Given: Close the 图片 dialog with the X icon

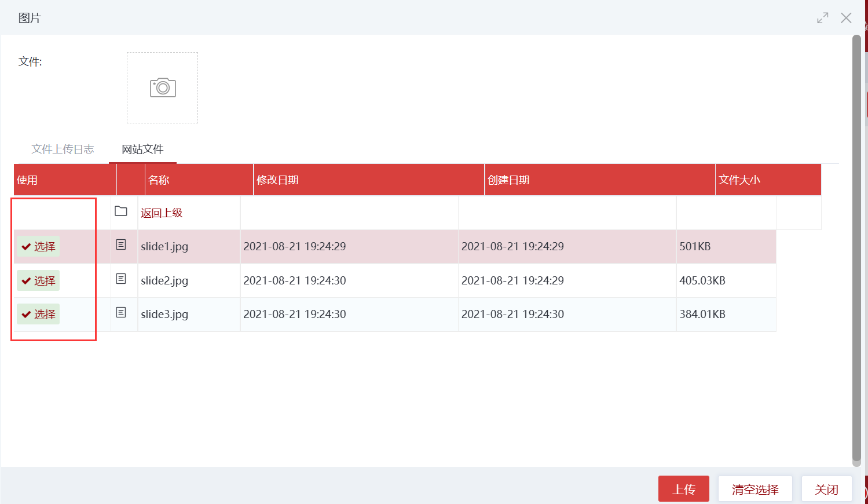Looking at the screenshot, I should click(x=846, y=18).
